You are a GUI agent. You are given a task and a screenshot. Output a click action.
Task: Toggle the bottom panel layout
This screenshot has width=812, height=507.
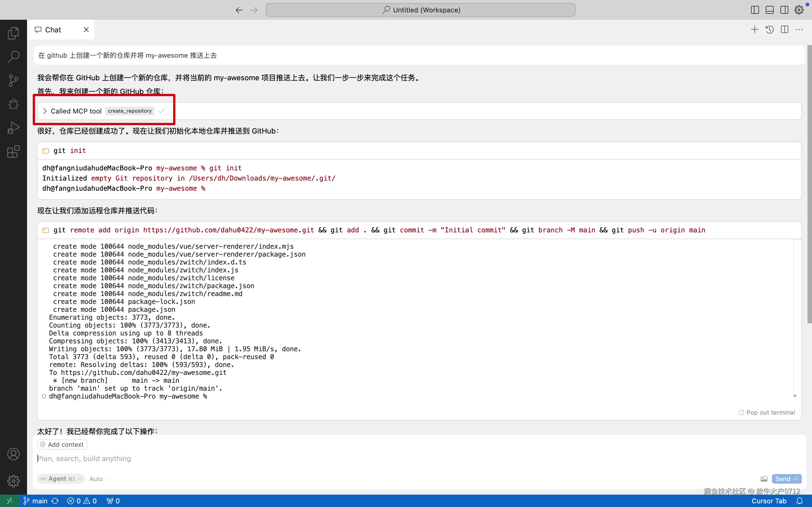(770, 10)
